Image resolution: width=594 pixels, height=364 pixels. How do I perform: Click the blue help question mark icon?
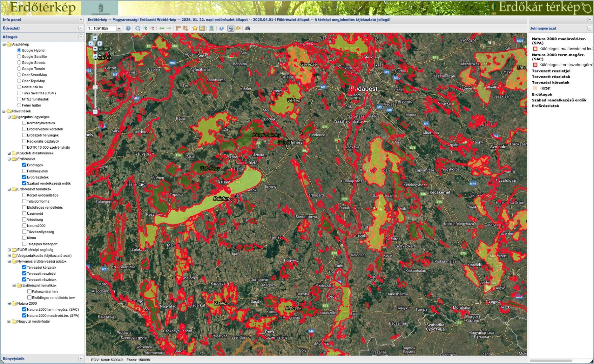pos(221,28)
